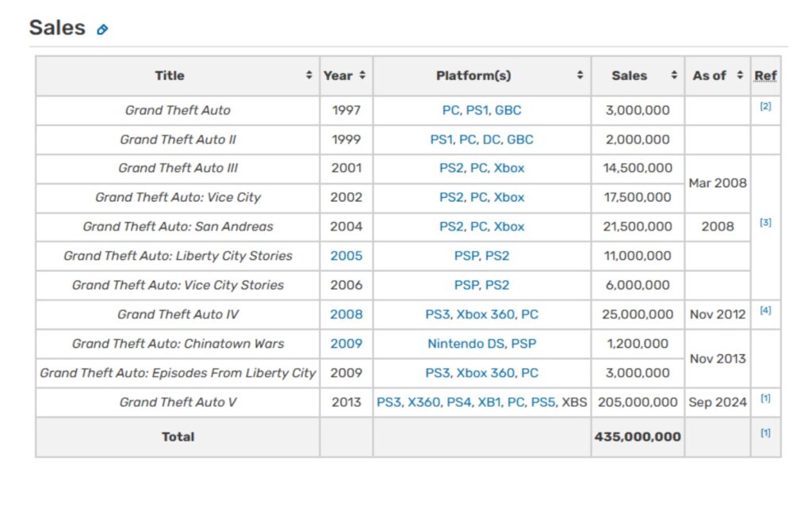Sort table by Title column arrows
Image resolution: width=812 pixels, height=511 pixels.
(x=308, y=75)
